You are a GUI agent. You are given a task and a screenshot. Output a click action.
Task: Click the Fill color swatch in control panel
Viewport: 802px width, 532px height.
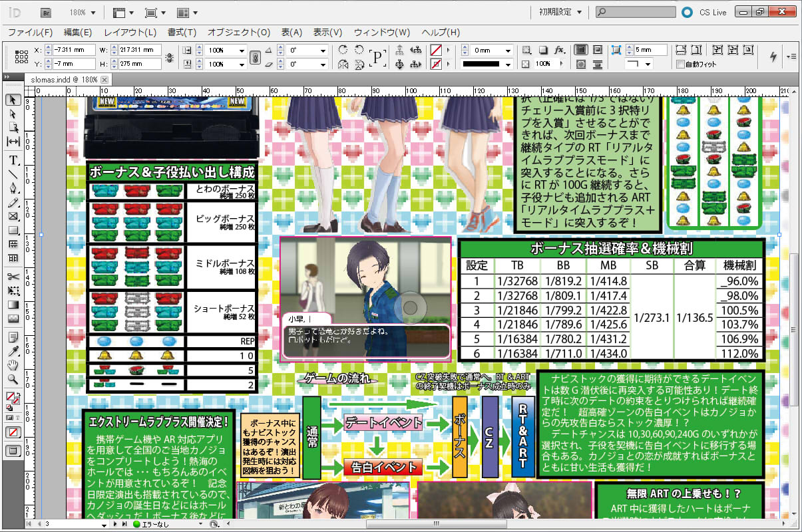[x=436, y=50]
